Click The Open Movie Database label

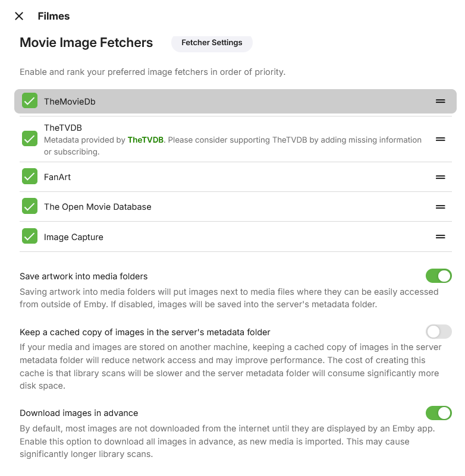click(98, 207)
